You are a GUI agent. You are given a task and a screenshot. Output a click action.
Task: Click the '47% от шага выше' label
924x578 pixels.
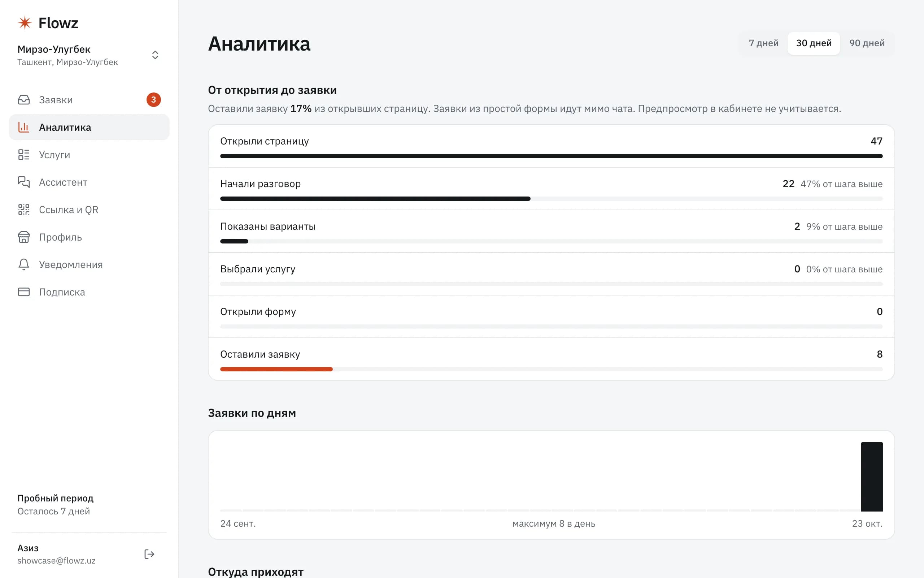842,184
